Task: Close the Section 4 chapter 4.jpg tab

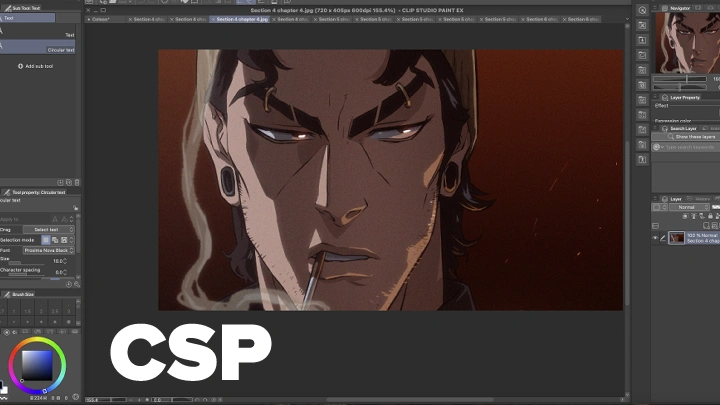Action: [x=213, y=19]
